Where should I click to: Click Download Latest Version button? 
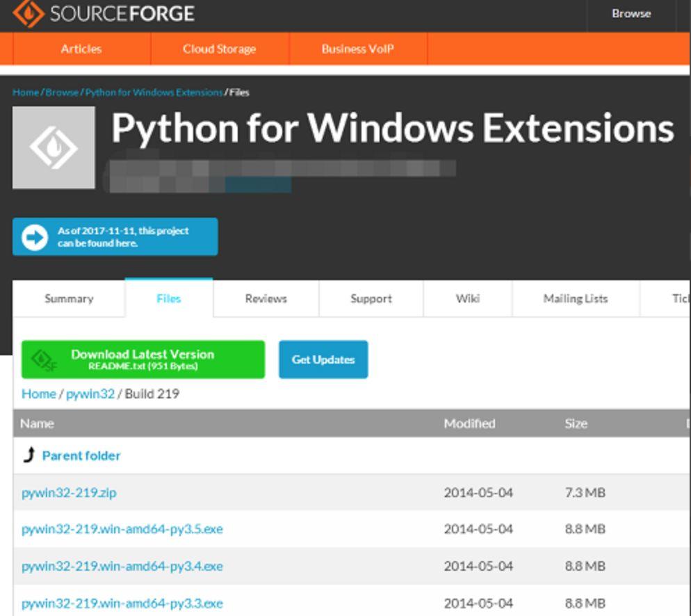tap(143, 359)
